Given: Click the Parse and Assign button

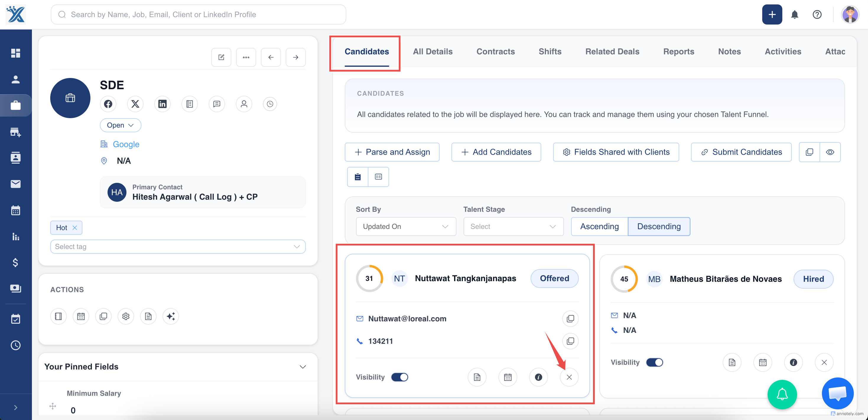Looking at the screenshot, I should click(392, 152).
